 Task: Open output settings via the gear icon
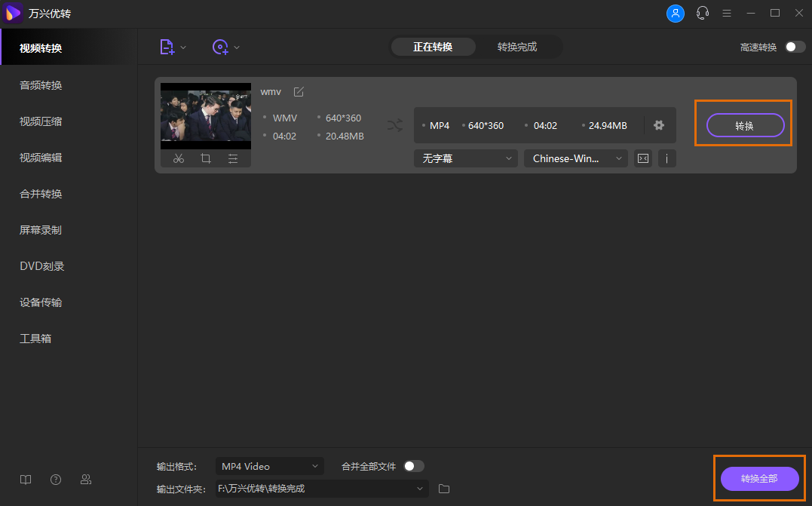click(x=659, y=125)
